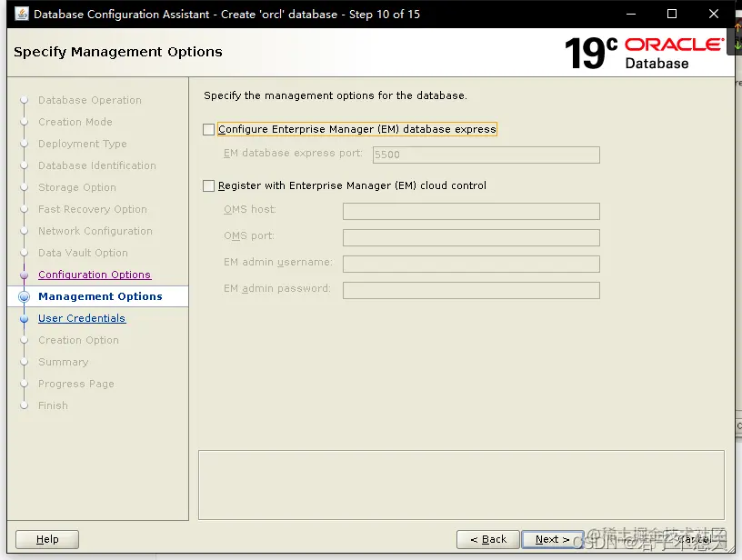Screen dimensions: 742x560
Task: Click the Help button
Action: pos(47,539)
